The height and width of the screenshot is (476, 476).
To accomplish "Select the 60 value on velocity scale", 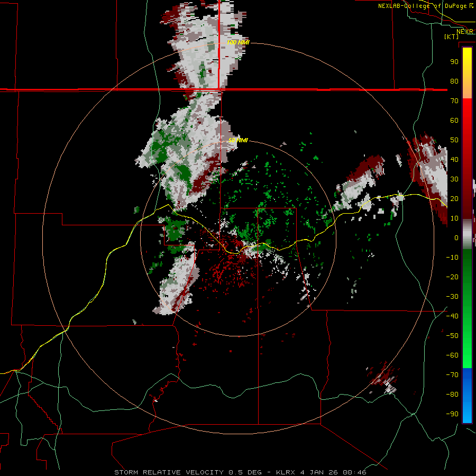I will 454,121.
